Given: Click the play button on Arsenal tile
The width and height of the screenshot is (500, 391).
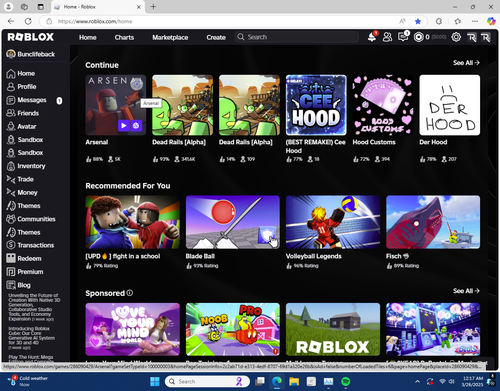Looking at the screenshot, I should (x=124, y=126).
